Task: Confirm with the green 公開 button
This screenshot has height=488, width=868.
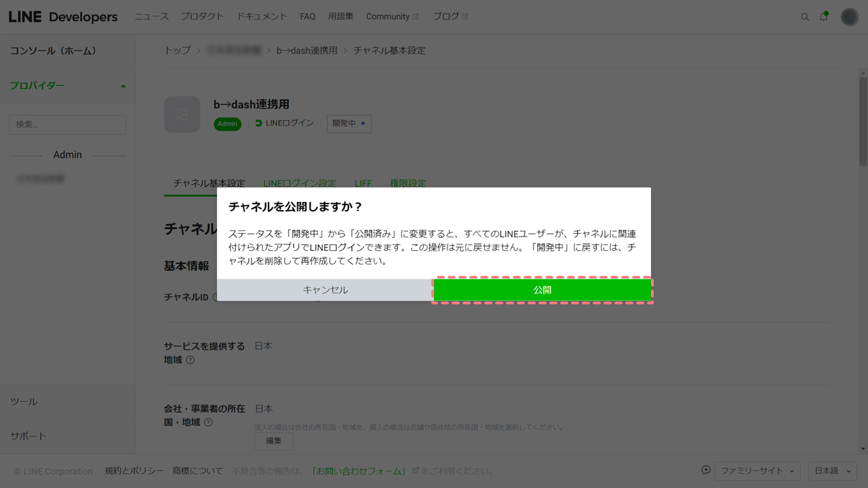Action: tap(542, 290)
